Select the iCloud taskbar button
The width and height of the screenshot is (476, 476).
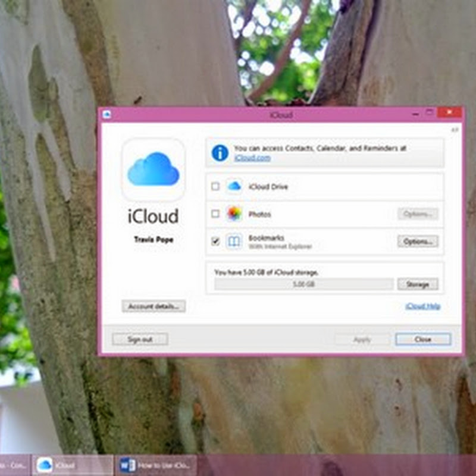(72, 465)
